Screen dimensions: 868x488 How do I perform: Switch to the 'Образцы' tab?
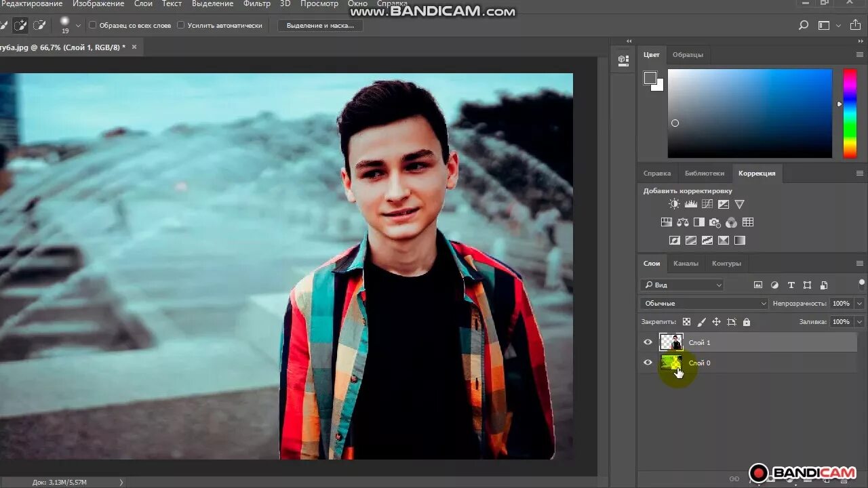click(688, 55)
